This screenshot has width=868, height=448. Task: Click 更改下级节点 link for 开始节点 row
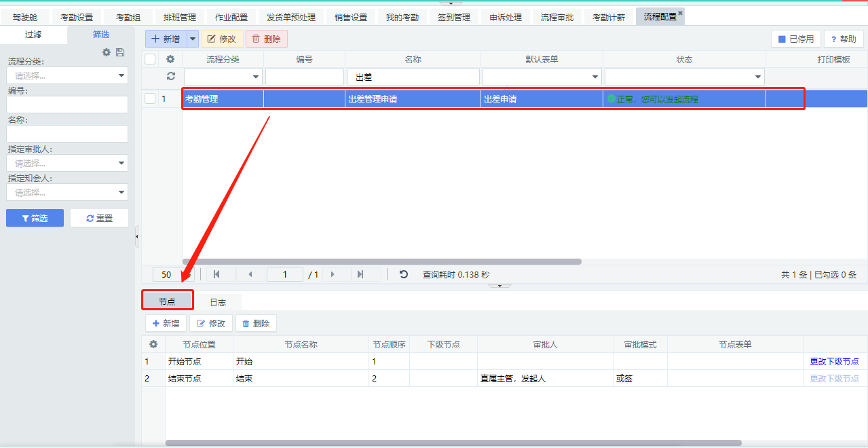coord(834,361)
